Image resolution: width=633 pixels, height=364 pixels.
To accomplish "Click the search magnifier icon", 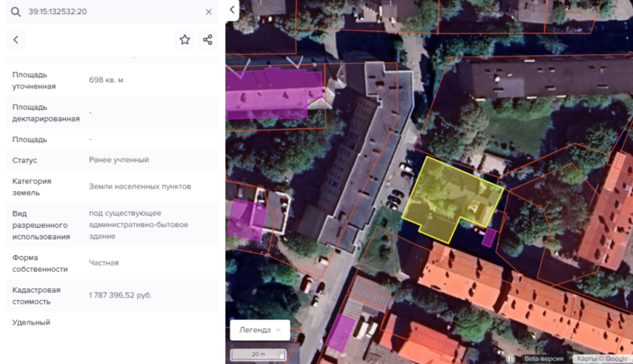I will point(15,12).
